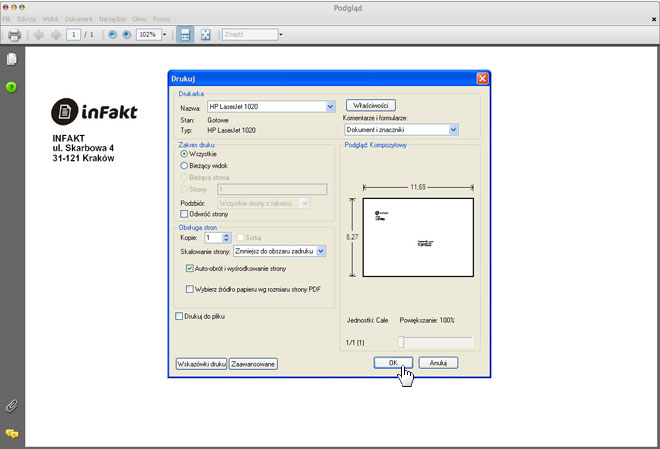Click the Właściwości button
The width and height of the screenshot is (660, 449).
[371, 105]
